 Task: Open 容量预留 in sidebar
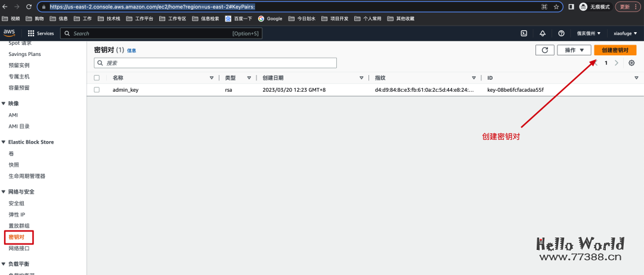(19, 87)
